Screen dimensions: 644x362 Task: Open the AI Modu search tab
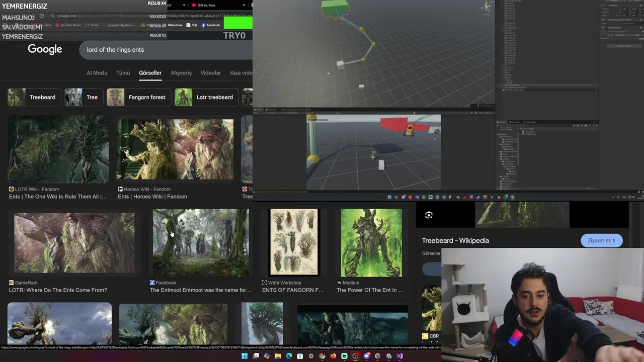click(97, 73)
